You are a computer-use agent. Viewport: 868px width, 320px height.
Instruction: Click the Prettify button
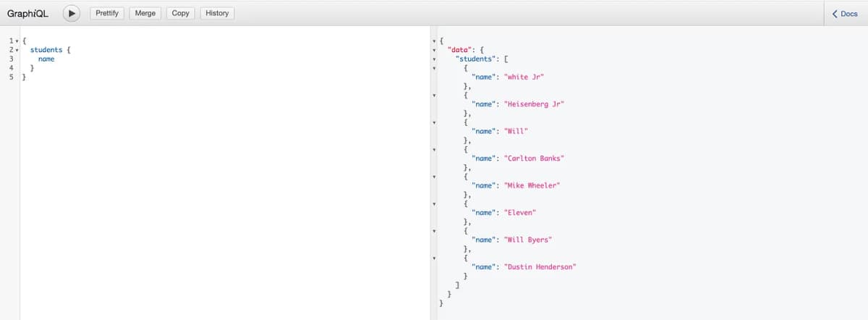click(x=108, y=13)
